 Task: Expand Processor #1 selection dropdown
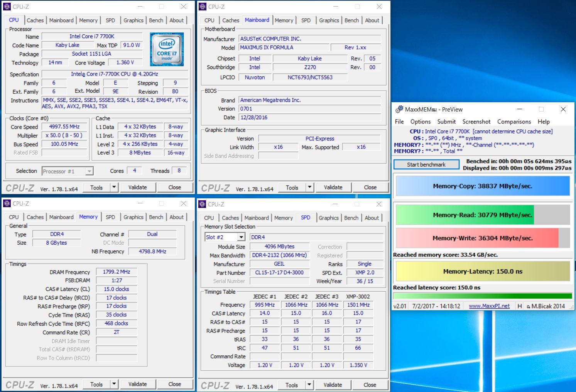point(89,171)
